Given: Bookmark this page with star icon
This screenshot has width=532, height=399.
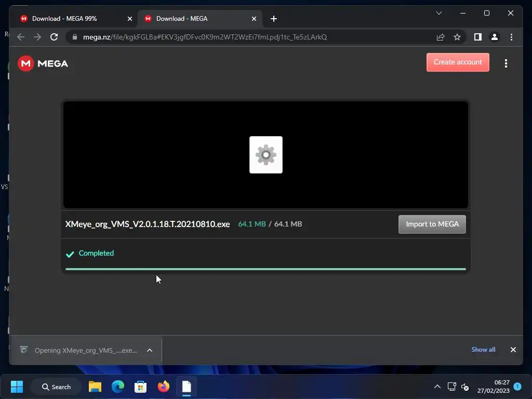Looking at the screenshot, I should point(457,37).
